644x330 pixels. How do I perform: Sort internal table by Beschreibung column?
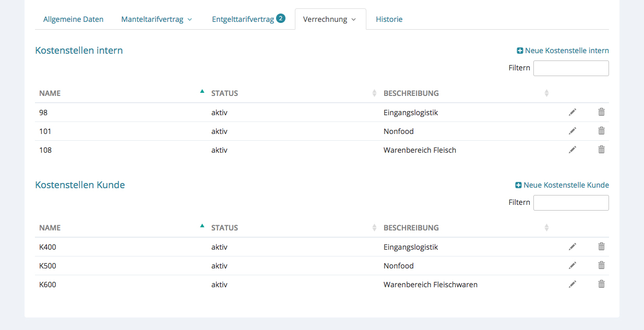(x=411, y=93)
